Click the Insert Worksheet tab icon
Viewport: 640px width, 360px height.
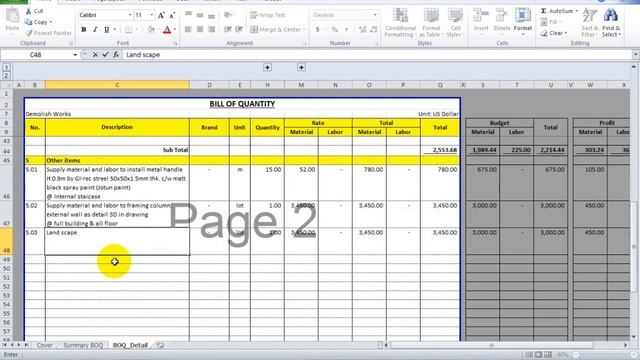pyautogui.click(x=160, y=345)
